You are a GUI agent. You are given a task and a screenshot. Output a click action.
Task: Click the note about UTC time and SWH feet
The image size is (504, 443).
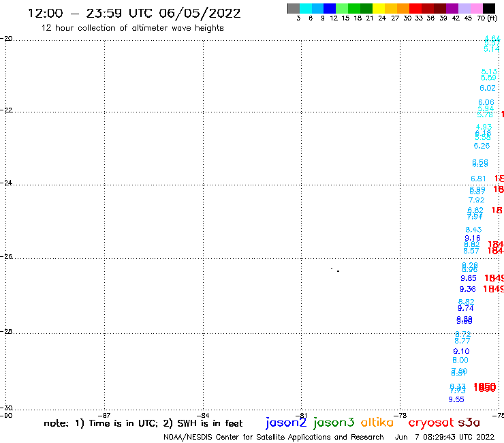pos(143,423)
